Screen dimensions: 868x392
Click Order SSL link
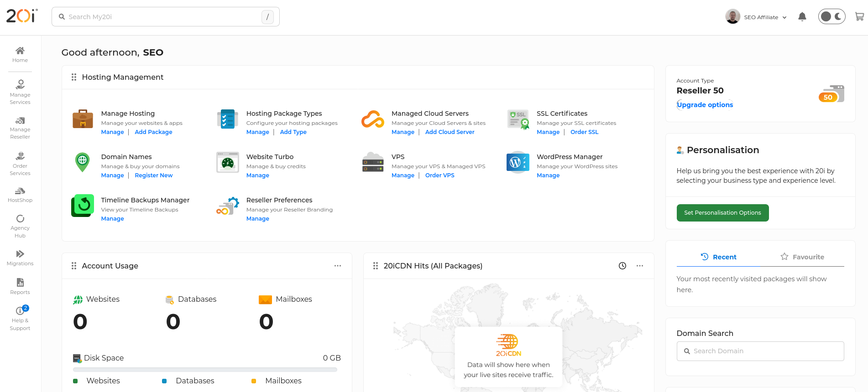coord(584,132)
